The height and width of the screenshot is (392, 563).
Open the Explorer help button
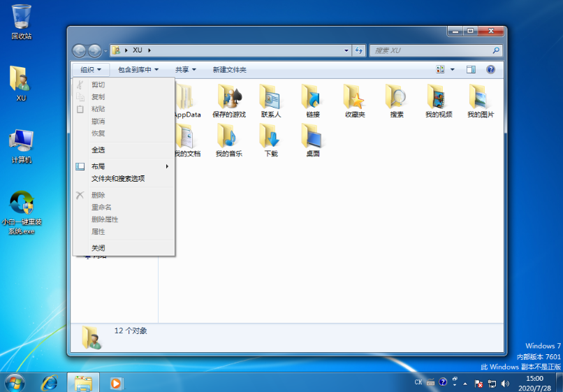[490, 69]
